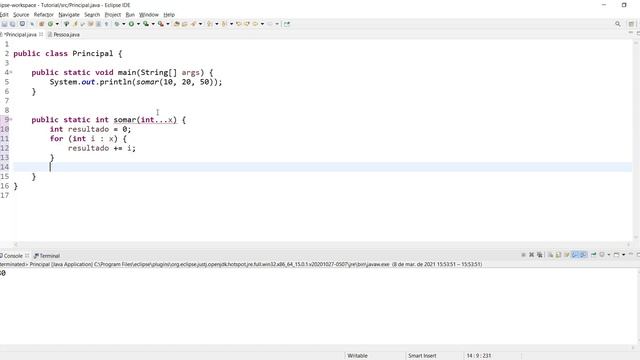Open the Help menu

tap(169, 14)
